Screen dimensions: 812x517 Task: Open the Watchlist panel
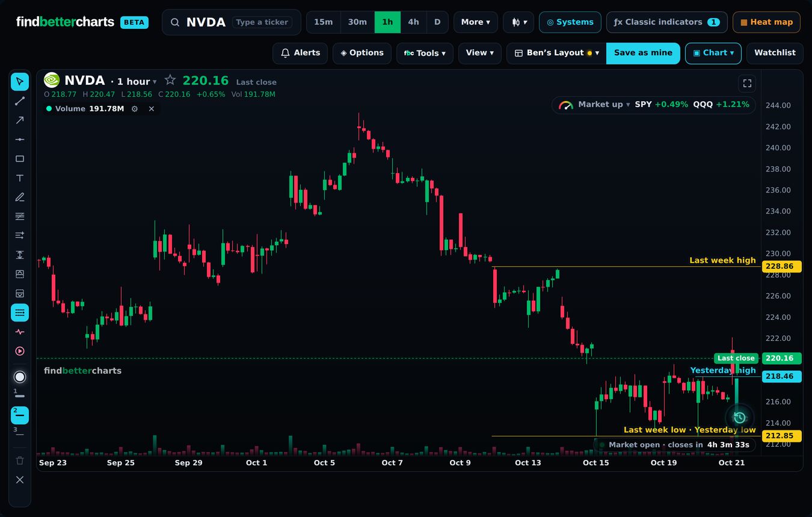pyautogui.click(x=775, y=53)
